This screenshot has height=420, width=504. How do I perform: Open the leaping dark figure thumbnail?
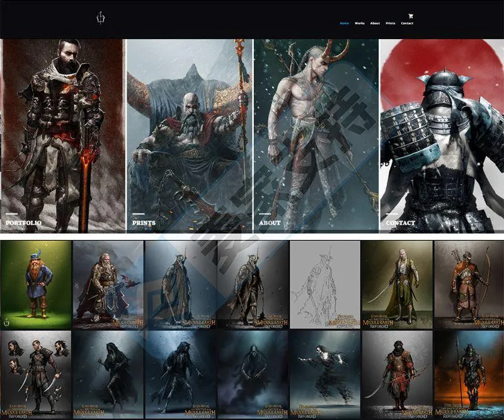point(325,375)
